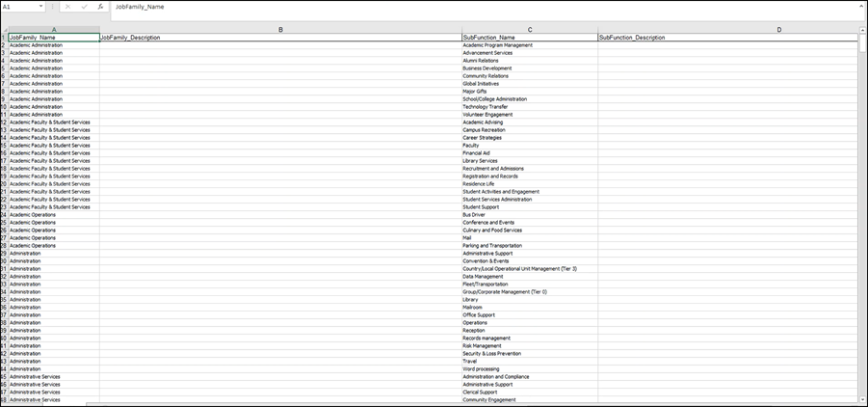Select column C header

pyautogui.click(x=529, y=30)
